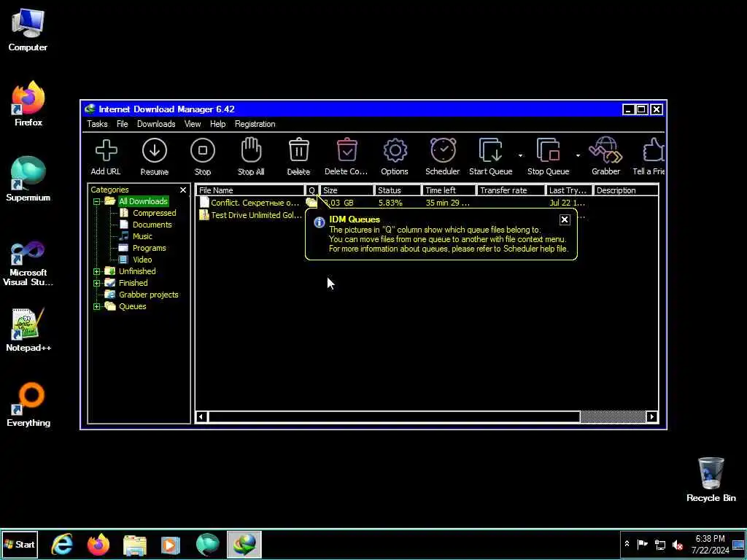This screenshot has height=560, width=747.
Task: Select the All Downloads category
Action: tap(143, 201)
